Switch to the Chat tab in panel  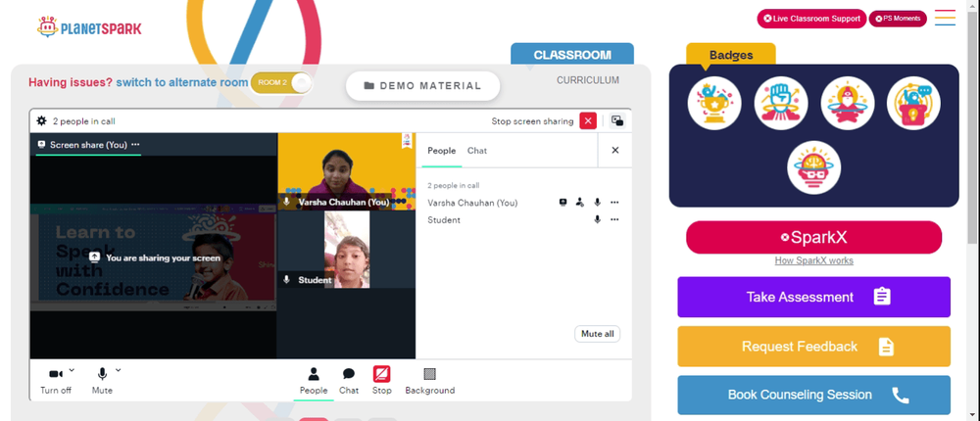click(477, 151)
